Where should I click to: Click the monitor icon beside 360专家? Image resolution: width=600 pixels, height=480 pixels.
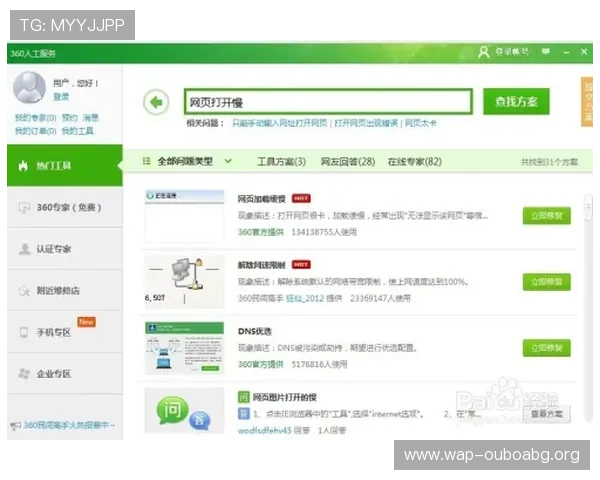coord(24,207)
